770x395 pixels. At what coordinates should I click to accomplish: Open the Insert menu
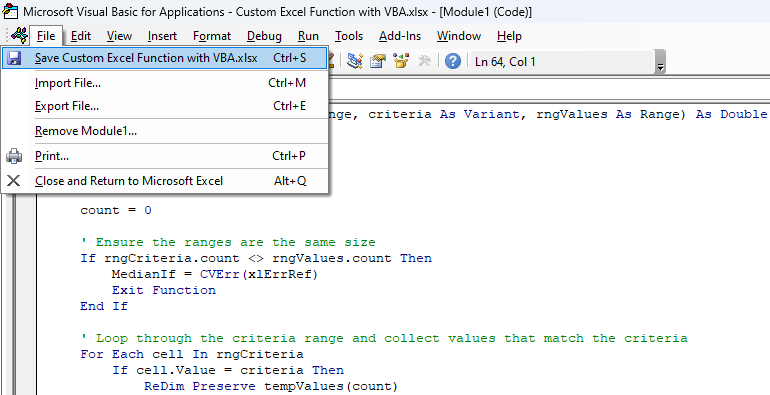click(162, 36)
